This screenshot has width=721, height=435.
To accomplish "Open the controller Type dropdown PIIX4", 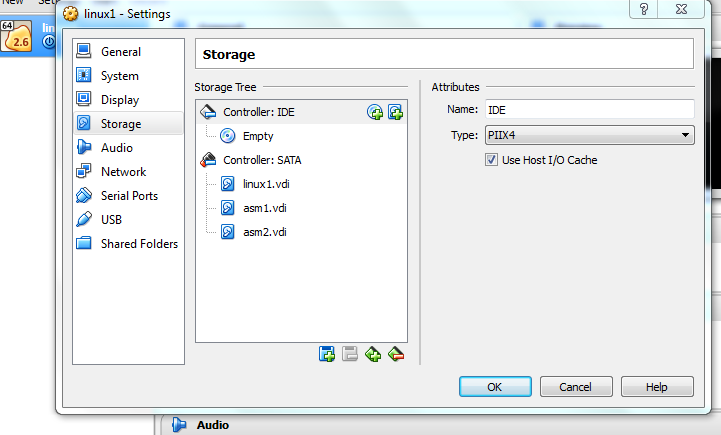I will point(589,135).
